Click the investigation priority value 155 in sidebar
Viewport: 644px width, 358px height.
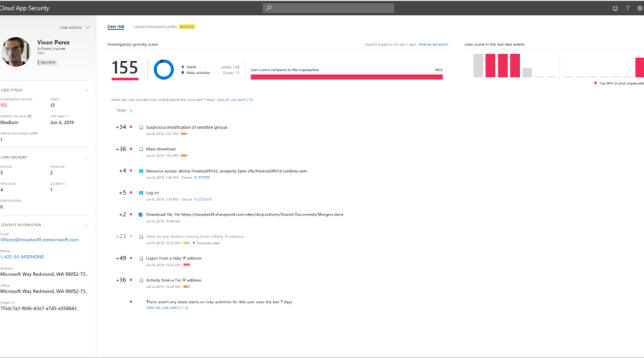[x=4, y=105]
